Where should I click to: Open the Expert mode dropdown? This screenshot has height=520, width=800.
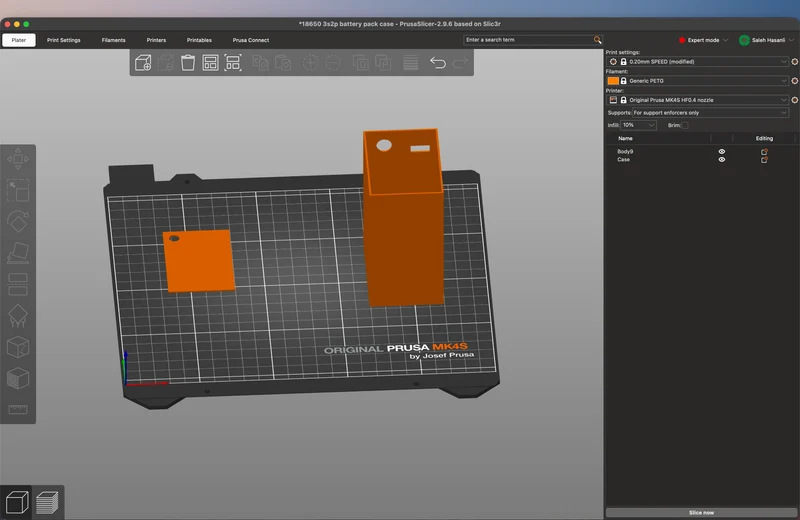point(703,40)
